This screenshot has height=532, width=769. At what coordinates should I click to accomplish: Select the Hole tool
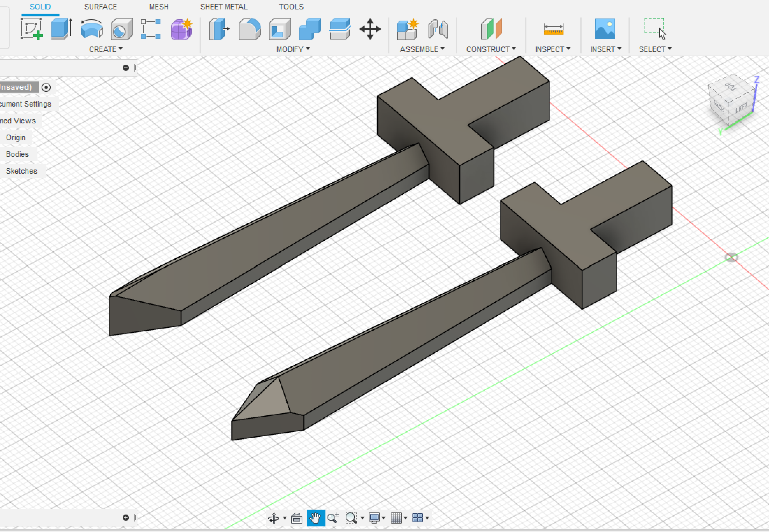point(122,29)
